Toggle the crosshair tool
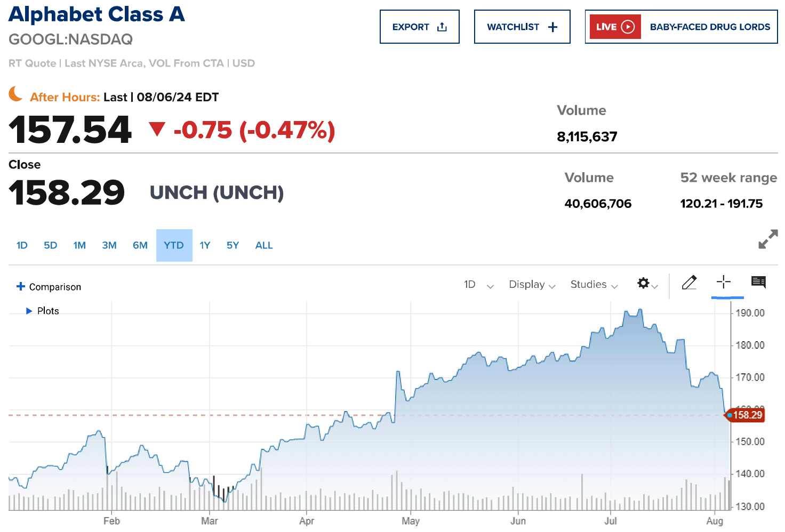The image size is (785, 532). pyautogui.click(x=724, y=282)
